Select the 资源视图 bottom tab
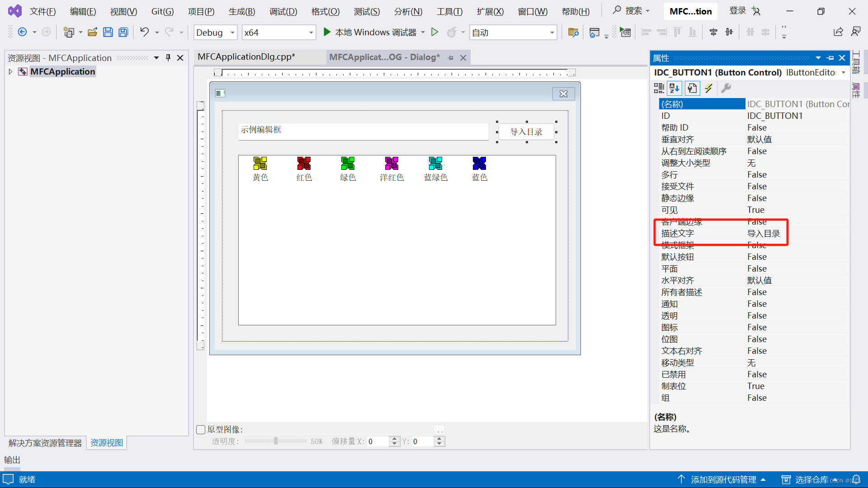The height and width of the screenshot is (488, 868). pyautogui.click(x=107, y=443)
